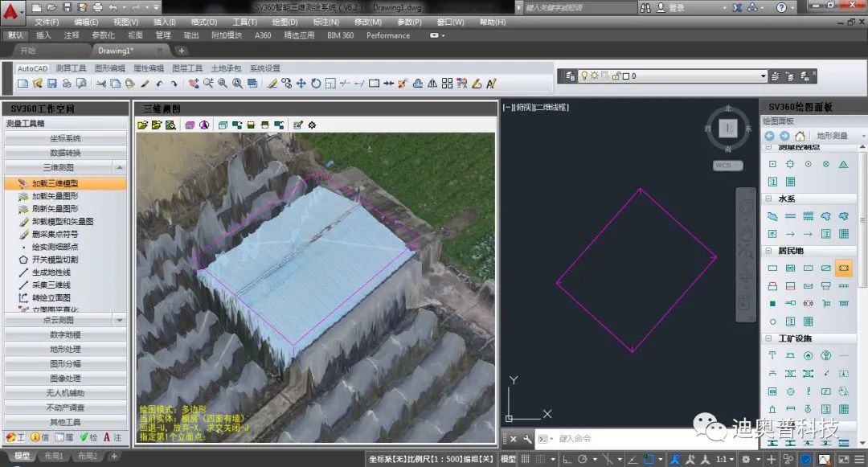Viewport: 868px width, 467px height.
Task: Select 加载矢量图形 in tool list
Action: coord(55,196)
